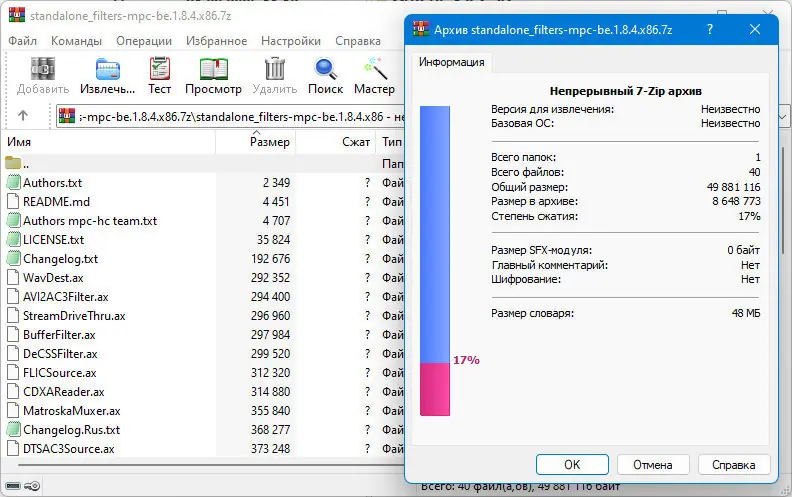Select the FLICSource.ax file

pos(60,373)
